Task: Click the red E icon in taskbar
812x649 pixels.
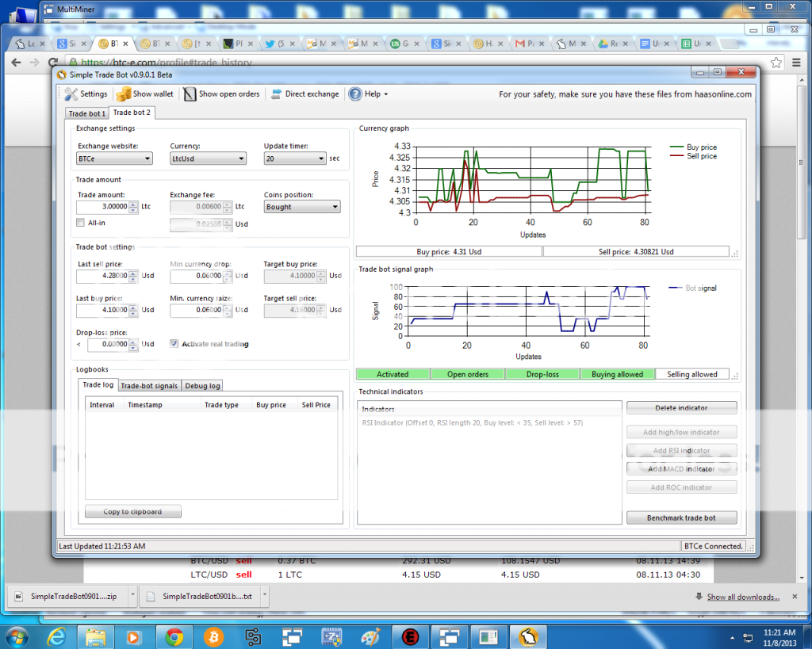Action: [410, 637]
